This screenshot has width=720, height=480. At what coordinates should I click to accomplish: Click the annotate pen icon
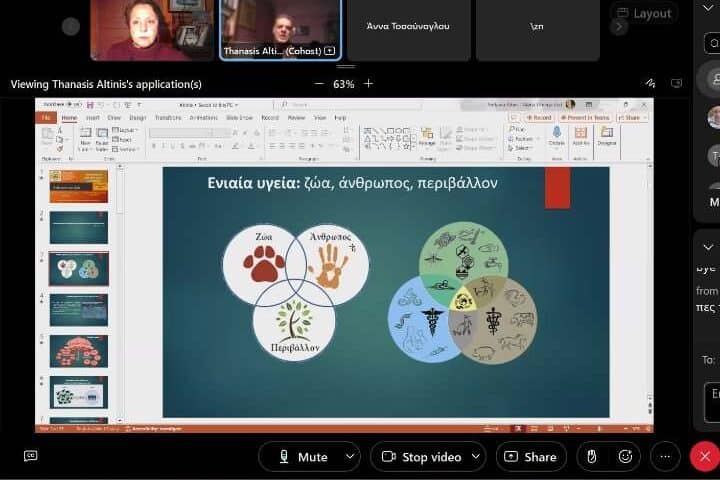pos(650,83)
